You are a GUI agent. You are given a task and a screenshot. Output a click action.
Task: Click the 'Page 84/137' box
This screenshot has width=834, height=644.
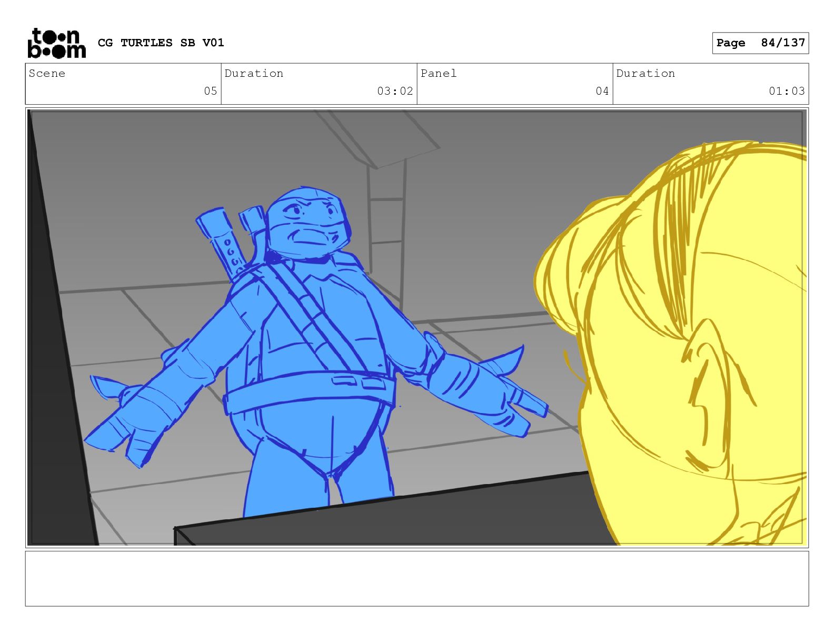coord(760,43)
